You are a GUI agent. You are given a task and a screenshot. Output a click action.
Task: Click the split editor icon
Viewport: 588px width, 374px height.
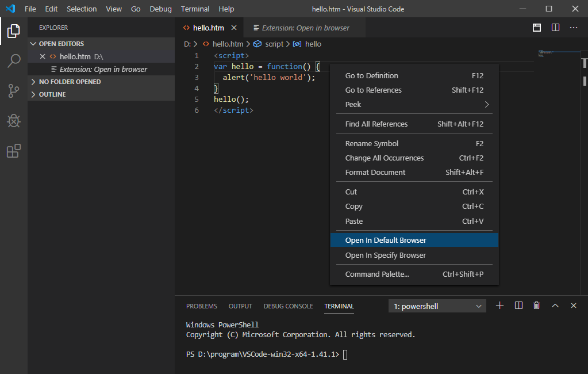pyautogui.click(x=555, y=28)
